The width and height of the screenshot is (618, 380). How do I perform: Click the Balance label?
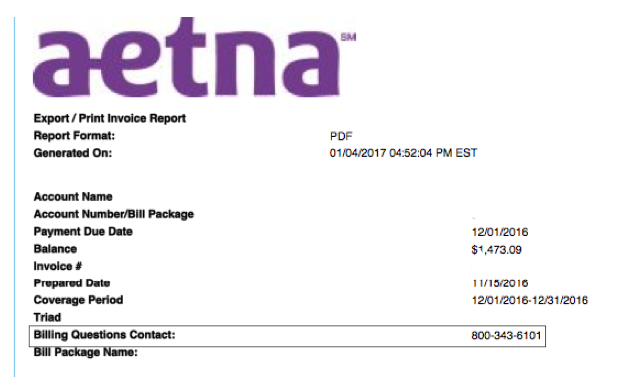(55, 249)
